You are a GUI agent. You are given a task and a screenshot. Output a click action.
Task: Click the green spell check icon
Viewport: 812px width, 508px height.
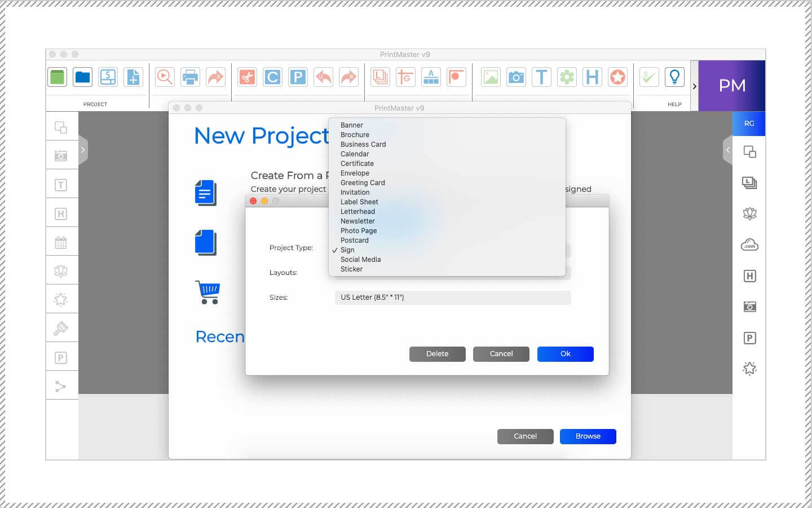[649, 77]
